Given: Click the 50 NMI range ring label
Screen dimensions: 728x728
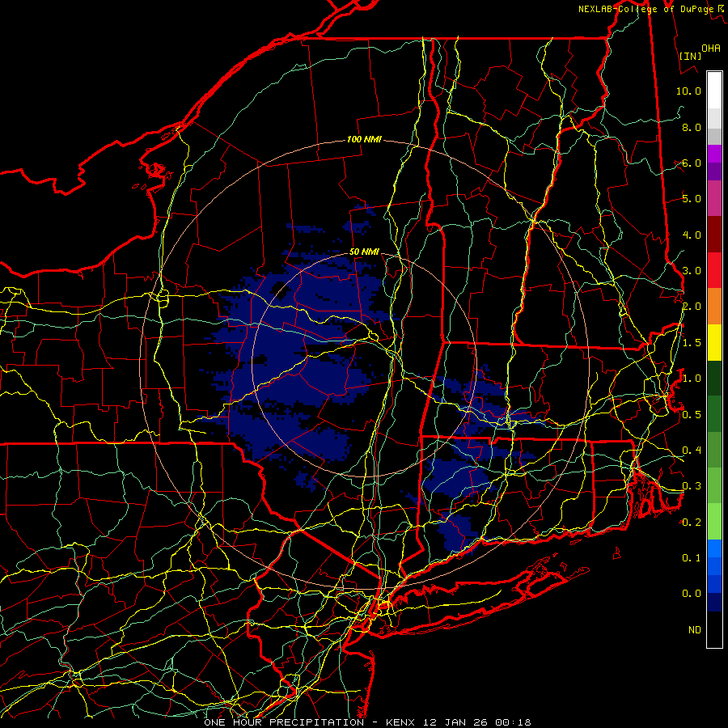Looking at the screenshot, I should (x=364, y=252).
